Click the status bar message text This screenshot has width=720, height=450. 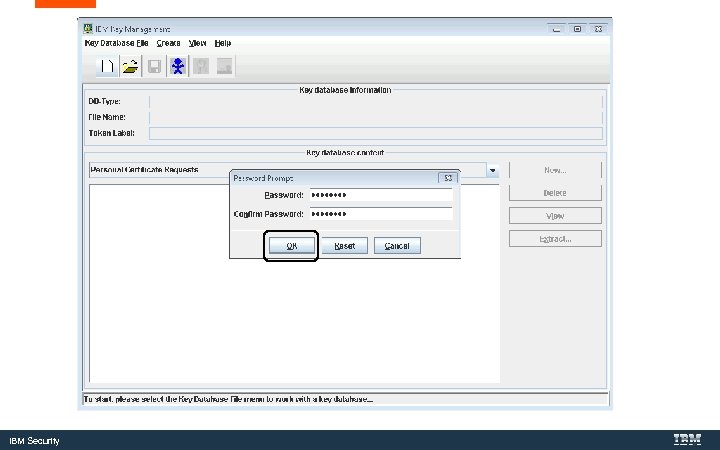228,399
